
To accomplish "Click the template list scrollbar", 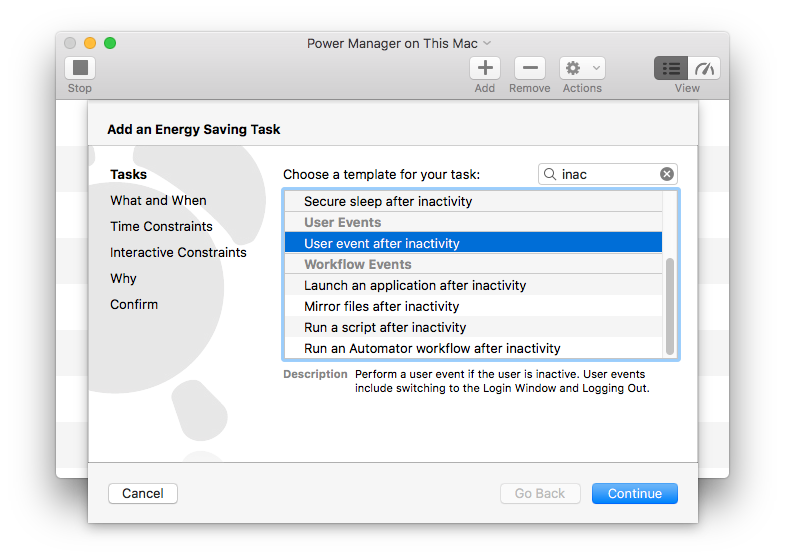I will click(670, 306).
